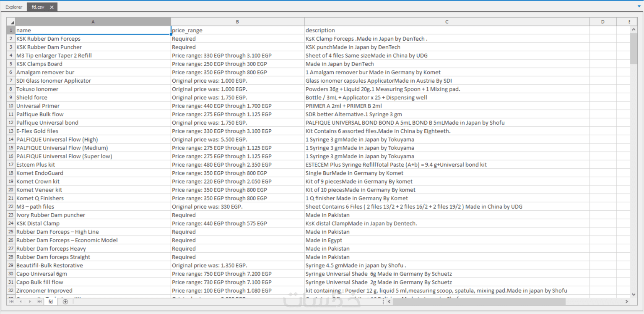The height and width of the screenshot is (314, 644).
Task: Add a new sheet with the plus icon
Action: 65,301
